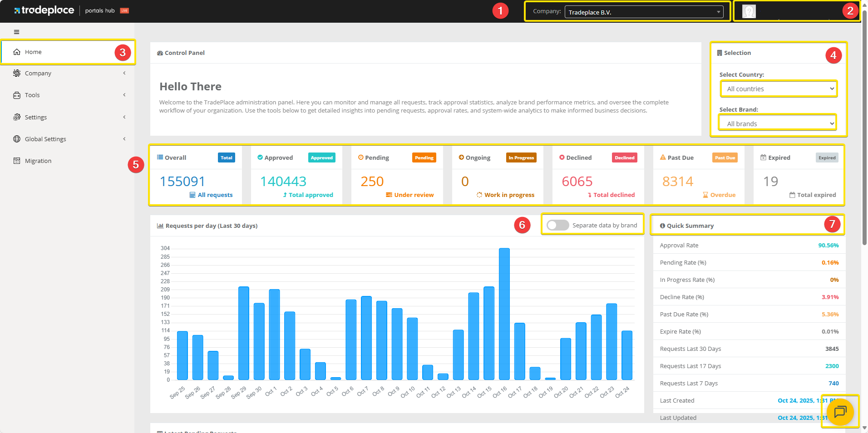Image resolution: width=868 pixels, height=433 pixels.
Task: Click the Under review link
Action: coord(414,195)
